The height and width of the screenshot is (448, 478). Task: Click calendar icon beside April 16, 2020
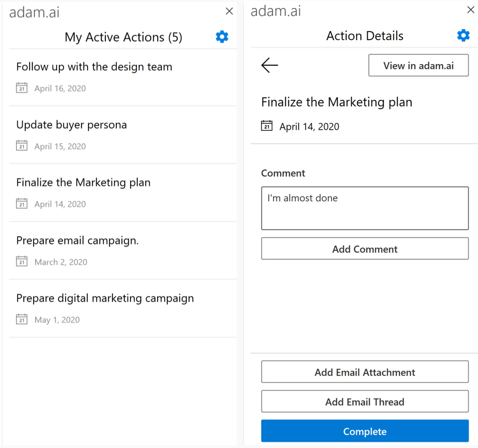pyautogui.click(x=22, y=88)
